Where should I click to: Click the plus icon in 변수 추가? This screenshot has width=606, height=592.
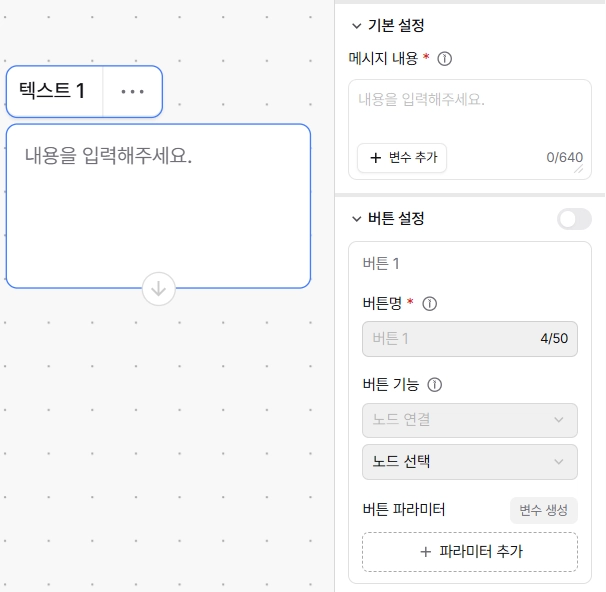click(375, 158)
